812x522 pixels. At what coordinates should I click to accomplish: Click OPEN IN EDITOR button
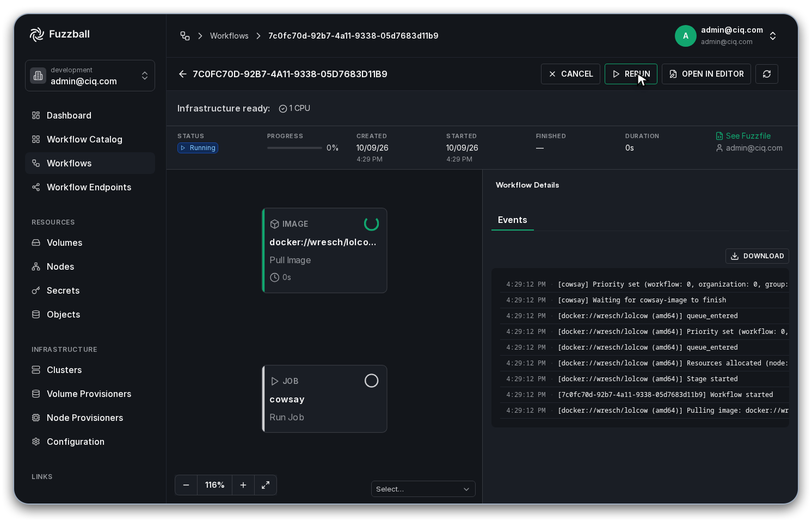pos(706,74)
